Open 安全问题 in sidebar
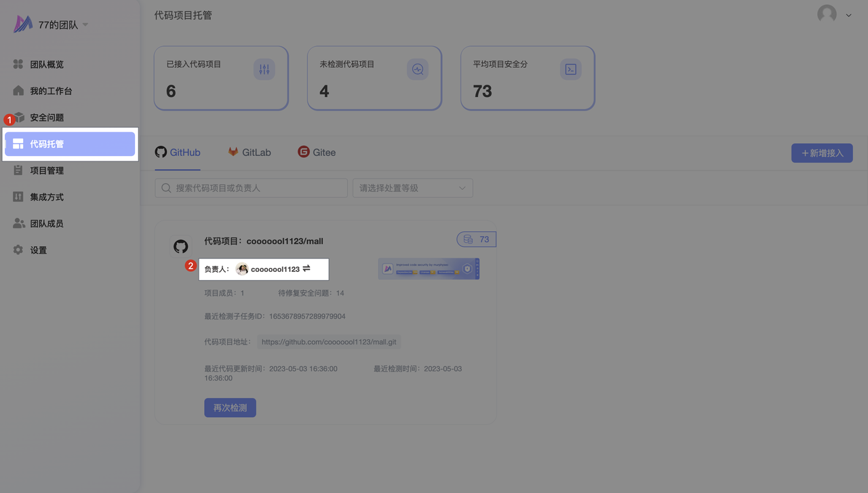Screen dimensions: 868x493 (47, 117)
